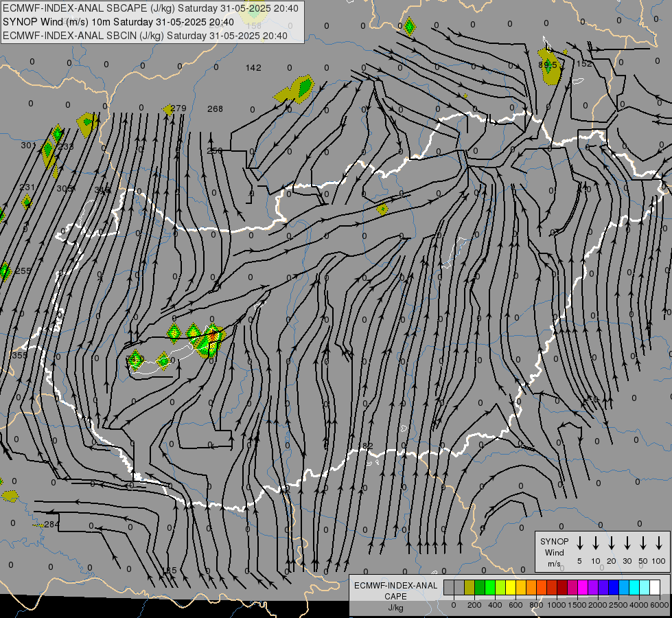The height and width of the screenshot is (618, 672).
Task: Click the 4000 tick label in legend
Action: (x=639, y=605)
